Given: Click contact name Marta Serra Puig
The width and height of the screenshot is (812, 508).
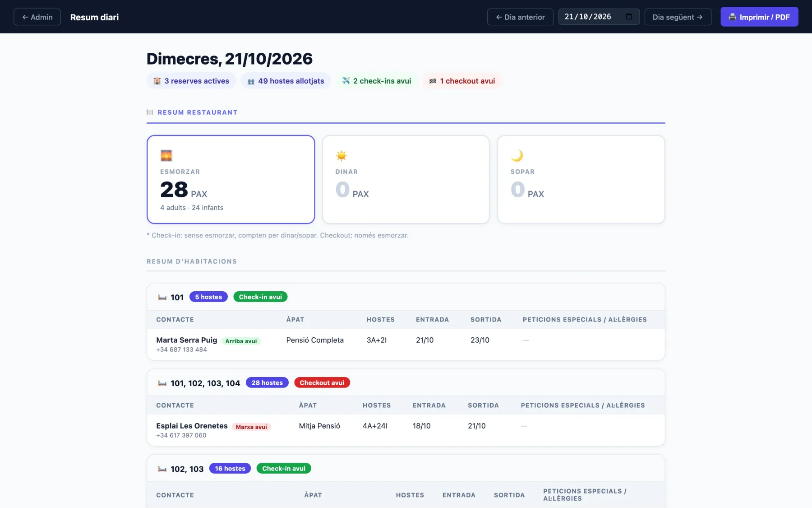Looking at the screenshot, I should point(187,340).
